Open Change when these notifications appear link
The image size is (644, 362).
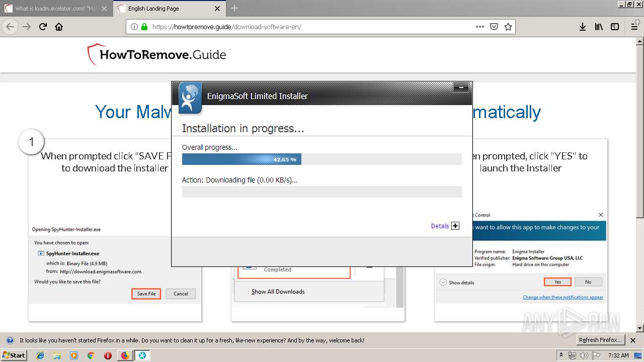click(562, 297)
